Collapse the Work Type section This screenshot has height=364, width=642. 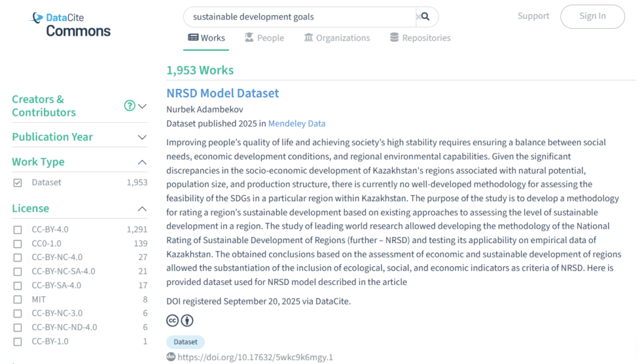pyautogui.click(x=142, y=162)
